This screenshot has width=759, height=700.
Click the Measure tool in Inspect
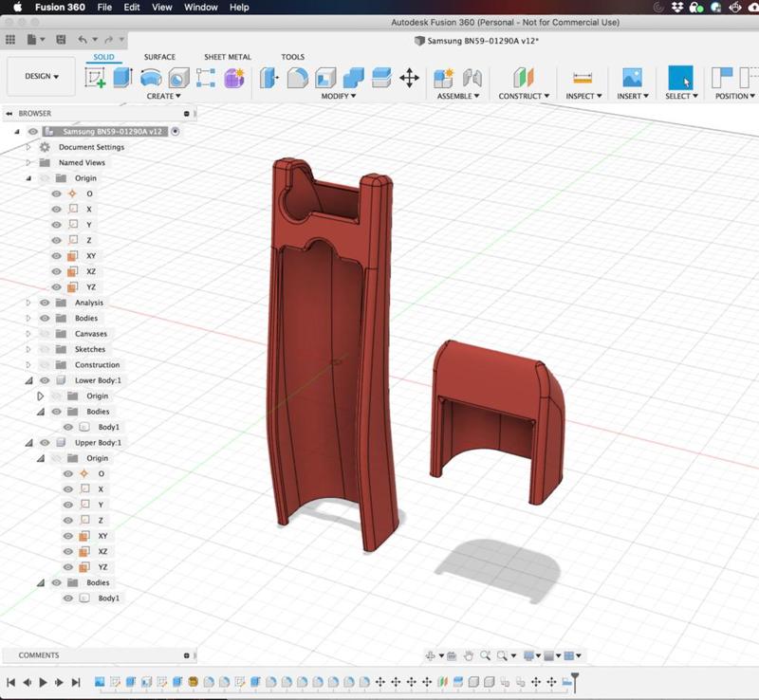pyautogui.click(x=583, y=78)
